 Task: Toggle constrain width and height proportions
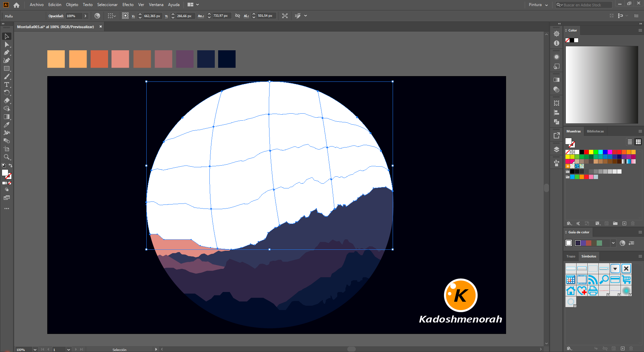[x=238, y=16]
